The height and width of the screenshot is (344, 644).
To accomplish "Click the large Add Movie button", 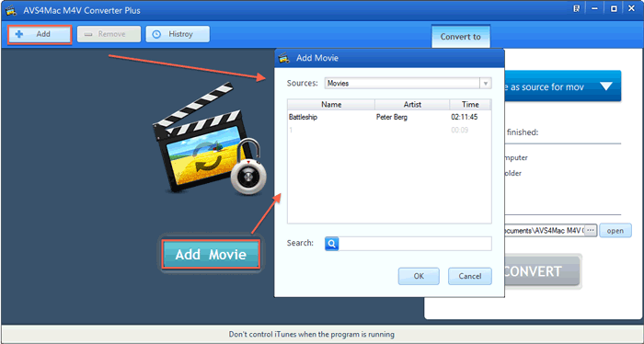I will 211,255.
